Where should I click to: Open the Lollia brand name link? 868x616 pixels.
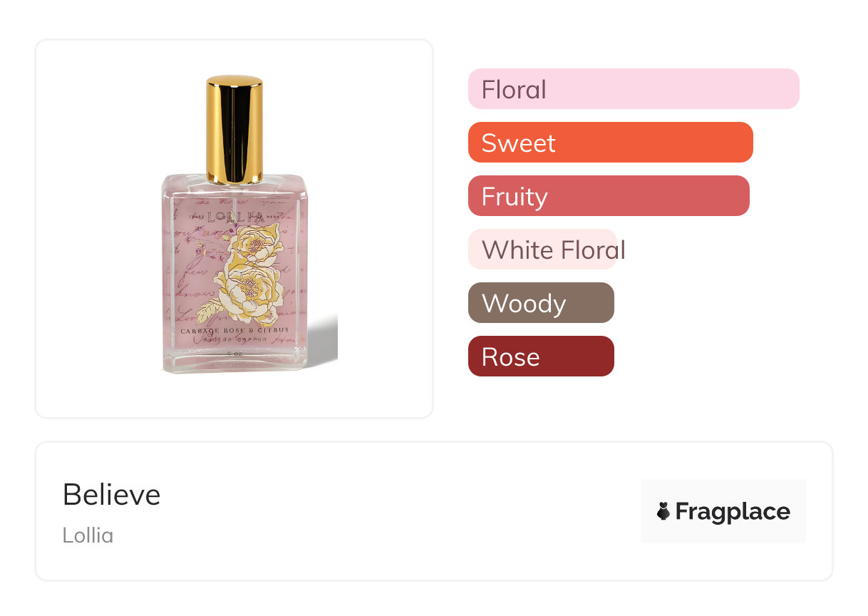click(x=88, y=535)
